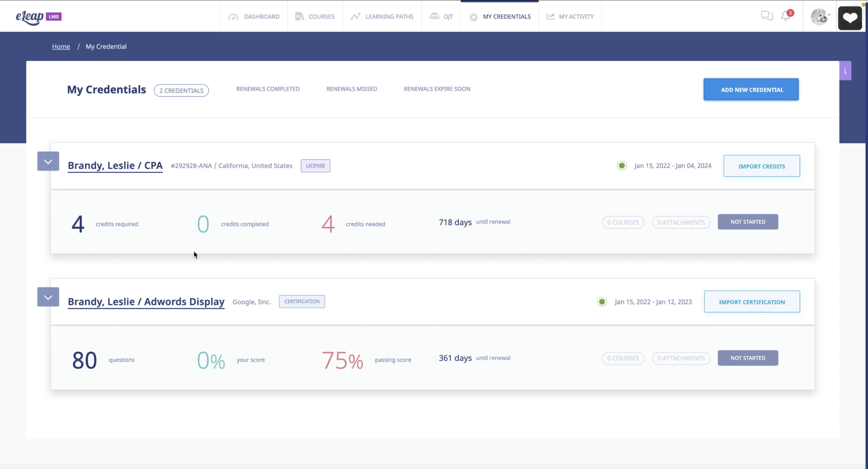Click the green status dot for Adwords Display

click(x=602, y=301)
